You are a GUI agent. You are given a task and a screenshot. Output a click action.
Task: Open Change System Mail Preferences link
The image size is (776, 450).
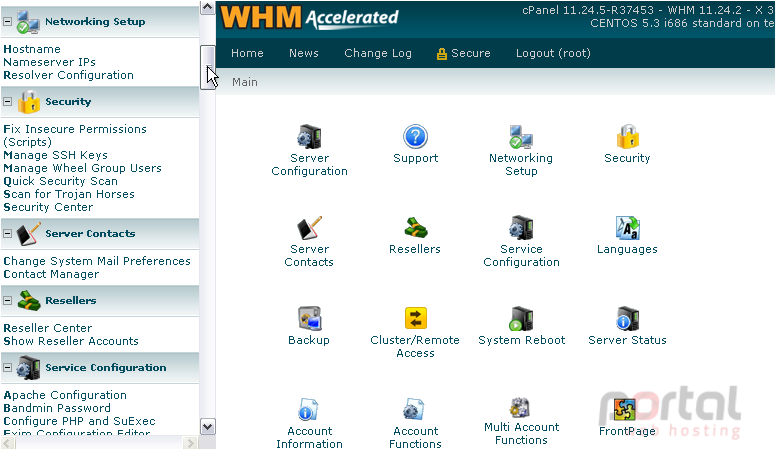(97, 261)
